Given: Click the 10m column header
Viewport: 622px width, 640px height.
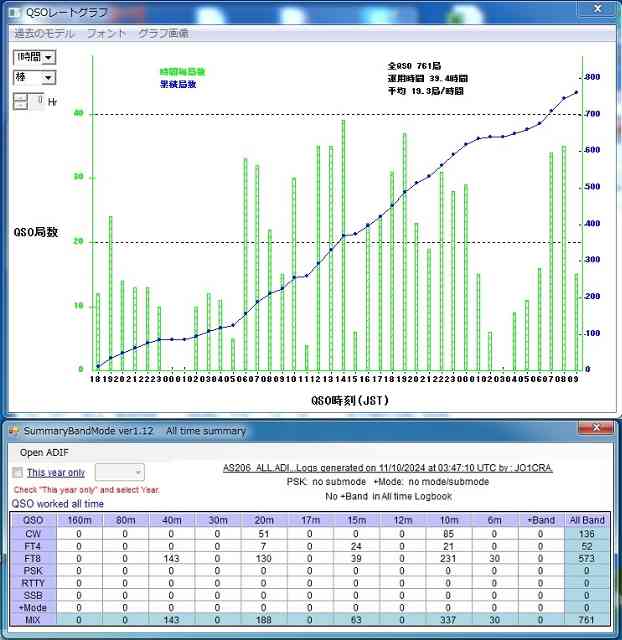Looking at the screenshot, I should [x=447, y=519].
